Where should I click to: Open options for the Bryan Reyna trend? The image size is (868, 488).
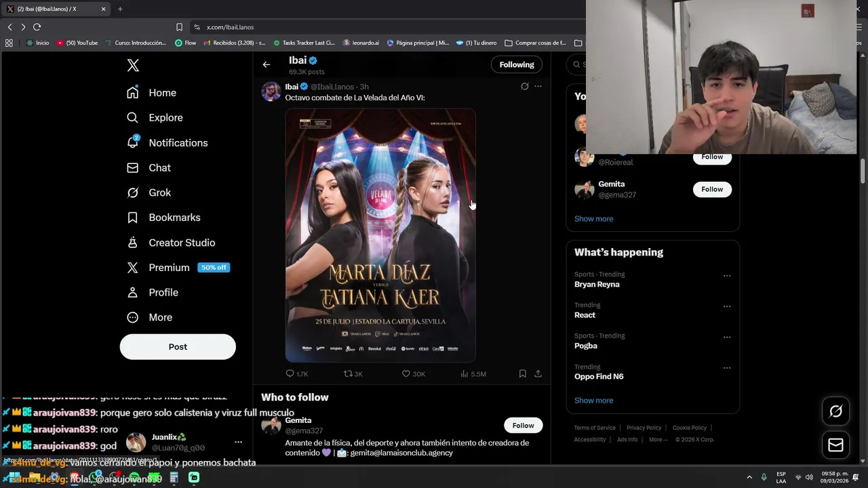(727, 276)
